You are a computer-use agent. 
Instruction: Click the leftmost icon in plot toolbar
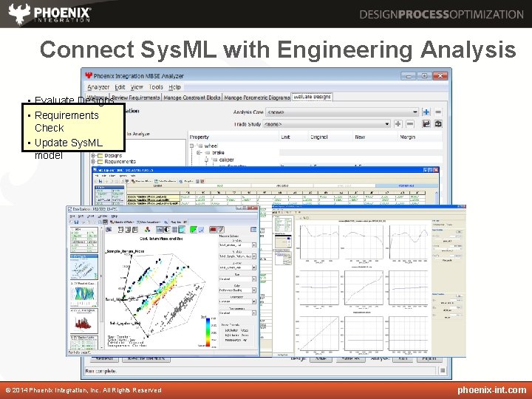[109, 230]
